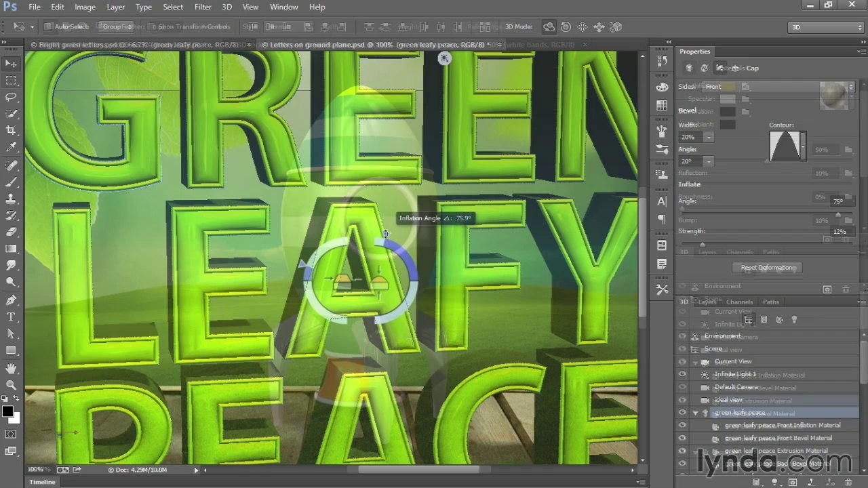
Task: Open the Move tool preset picker arrow
Action: tap(31, 27)
